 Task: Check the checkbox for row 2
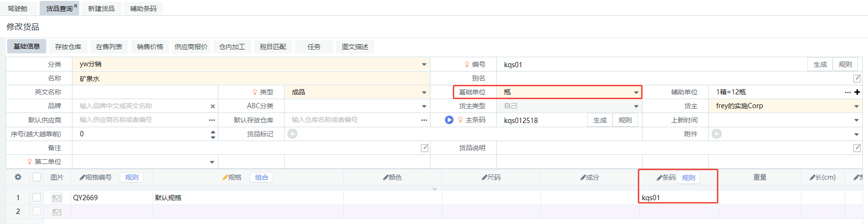point(37,211)
